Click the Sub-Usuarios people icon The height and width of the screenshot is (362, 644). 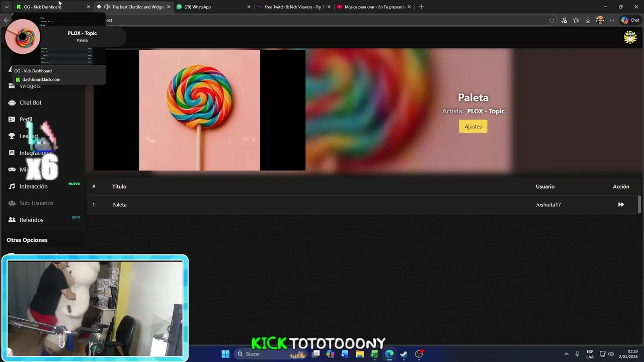click(12, 203)
